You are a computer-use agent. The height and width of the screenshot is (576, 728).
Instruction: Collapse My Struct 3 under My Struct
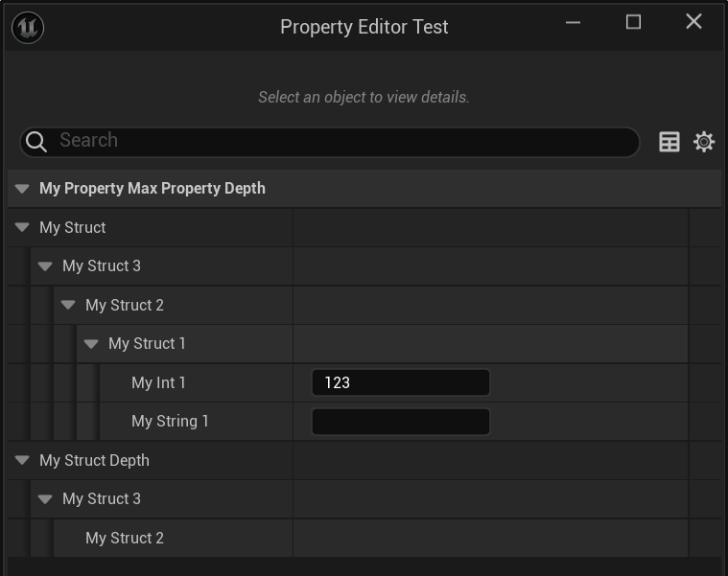(x=45, y=266)
